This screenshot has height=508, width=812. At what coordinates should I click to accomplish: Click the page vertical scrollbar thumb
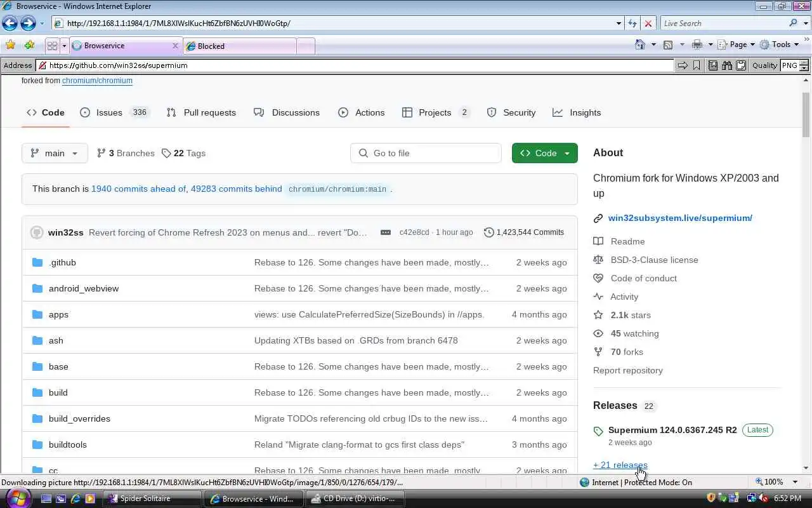coord(806,114)
